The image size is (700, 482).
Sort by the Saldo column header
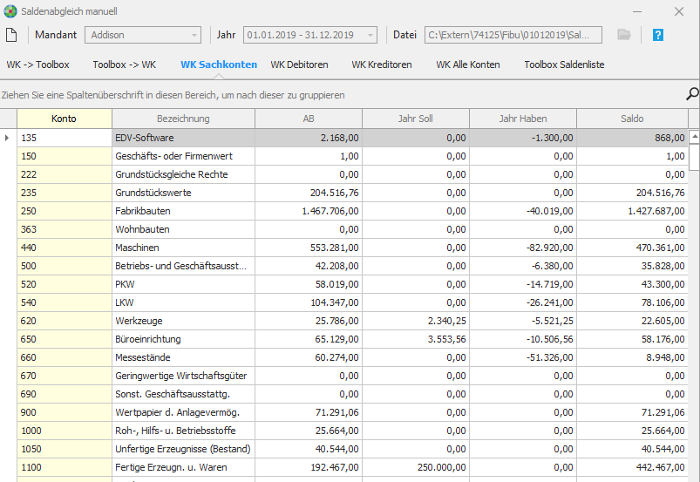(632, 119)
